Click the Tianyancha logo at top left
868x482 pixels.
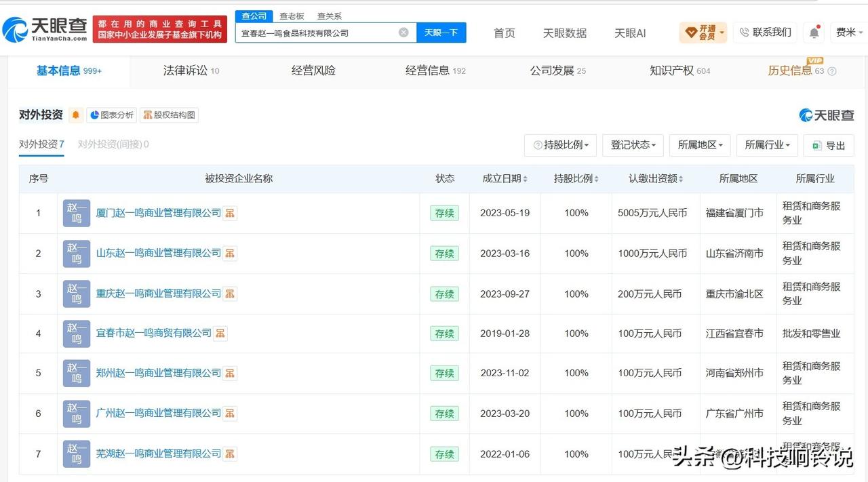click(x=45, y=28)
